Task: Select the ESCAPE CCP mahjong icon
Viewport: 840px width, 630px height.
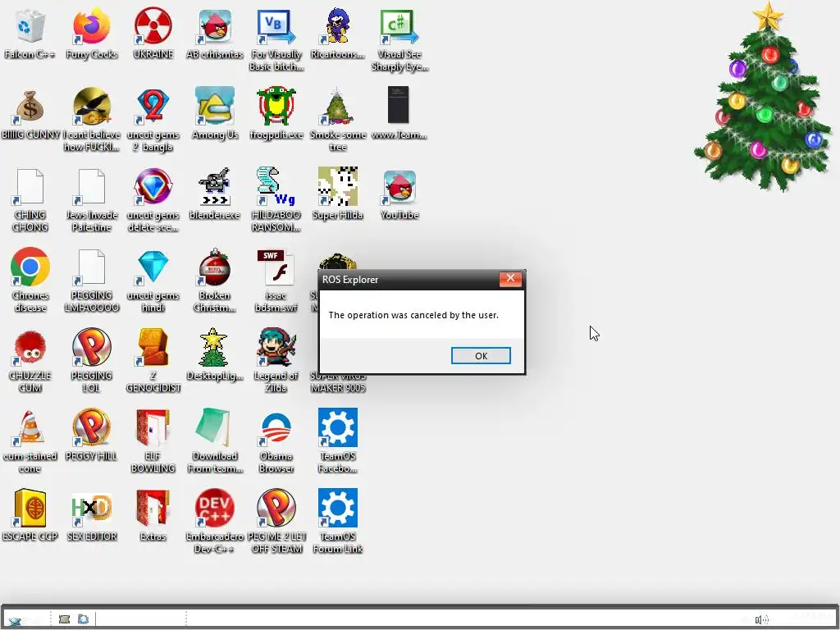Action: click(x=30, y=508)
